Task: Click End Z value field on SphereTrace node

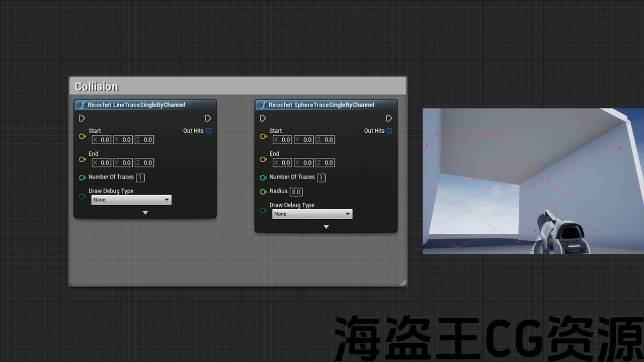Action: tap(328, 163)
